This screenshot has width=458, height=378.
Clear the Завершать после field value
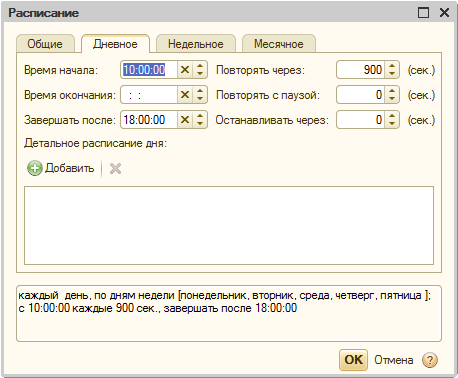point(185,120)
